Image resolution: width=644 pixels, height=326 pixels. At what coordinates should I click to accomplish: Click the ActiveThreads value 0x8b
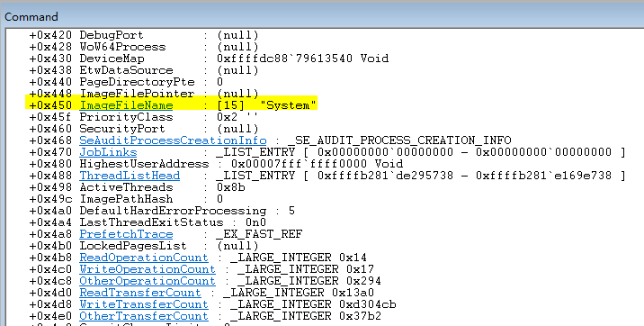pyautogui.click(x=231, y=187)
